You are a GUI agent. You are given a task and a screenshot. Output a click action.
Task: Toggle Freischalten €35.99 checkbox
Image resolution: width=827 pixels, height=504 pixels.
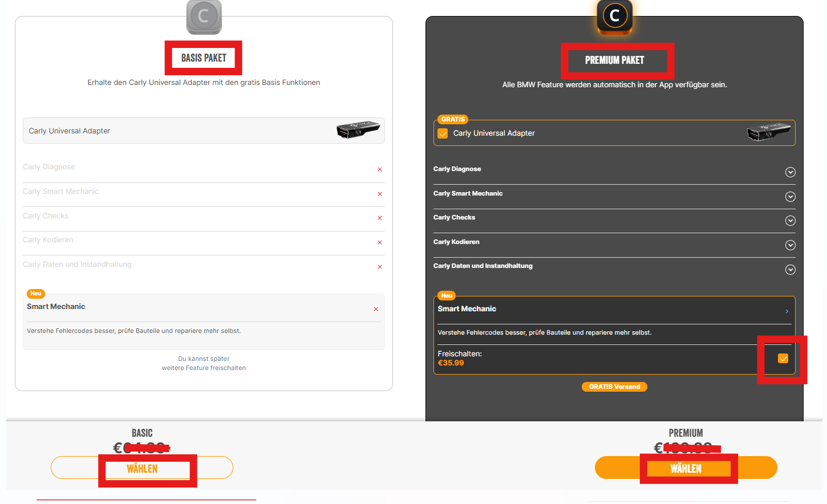coord(783,358)
